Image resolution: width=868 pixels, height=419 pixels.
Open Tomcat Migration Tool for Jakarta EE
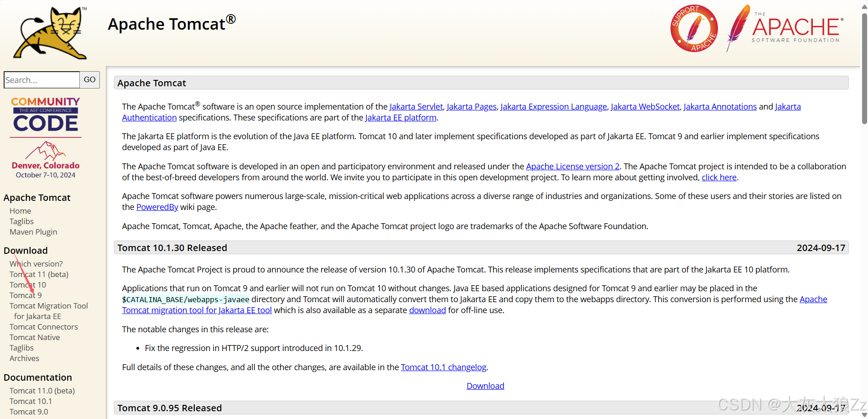coord(49,311)
